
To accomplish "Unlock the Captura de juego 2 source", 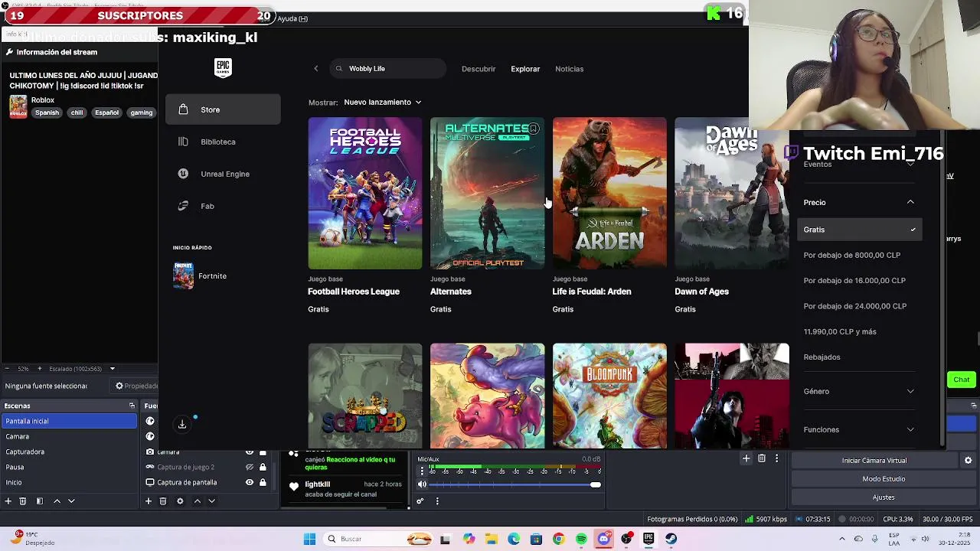I will (263, 467).
